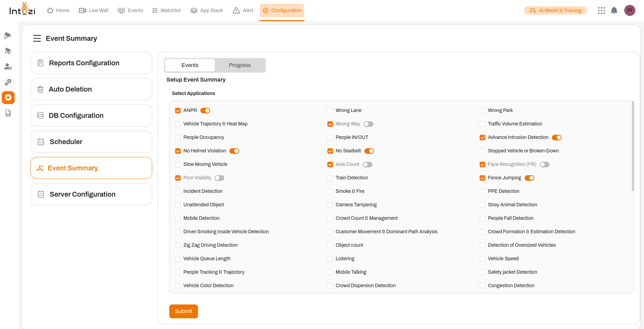Enable the Face Recognition (FR) toggle
644x329 pixels.
(x=544, y=164)
